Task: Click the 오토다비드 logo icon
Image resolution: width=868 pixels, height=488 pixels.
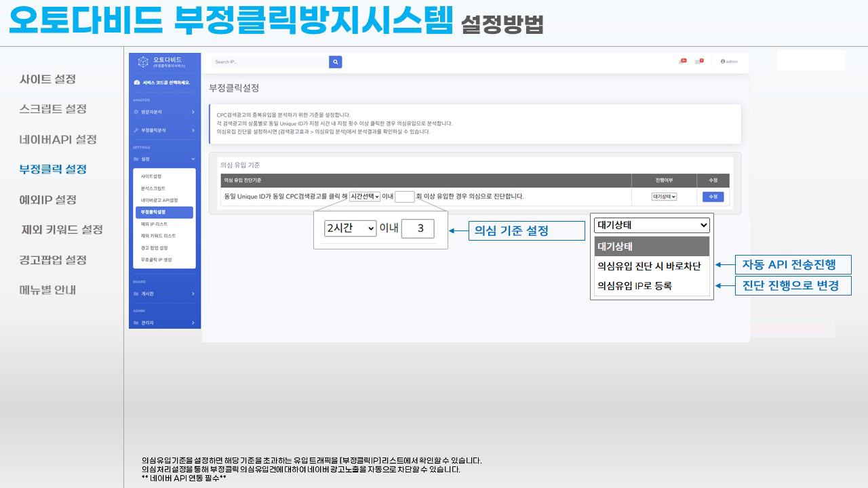Action: click(143, 62)
